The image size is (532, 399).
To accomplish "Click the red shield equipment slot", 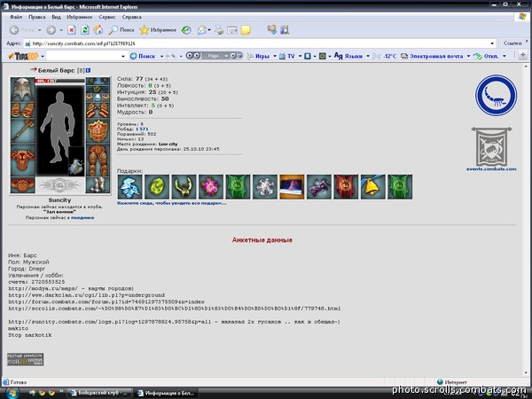I will pyautogui.click(x=98, y=131).
